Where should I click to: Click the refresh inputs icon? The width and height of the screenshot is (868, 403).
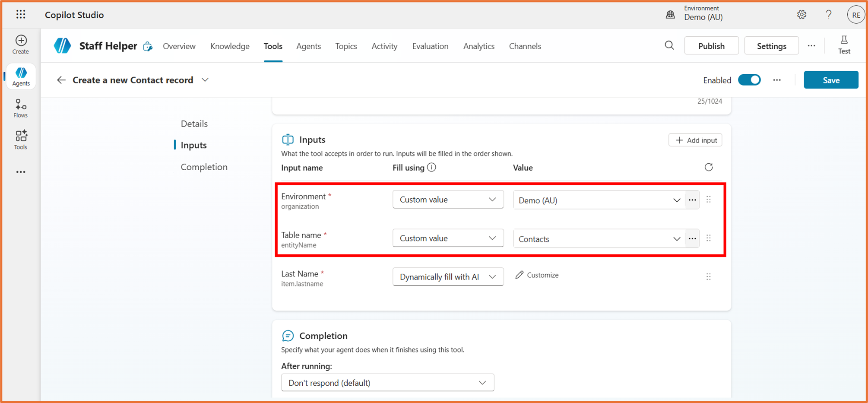(x=709, y=167)
